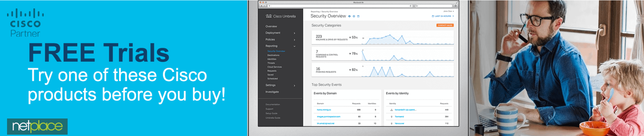Image resolution: width=644 pixels, height=136 pixels.
Task: Open the Last 24 Hours time range dropdown
Action: click(443, 16)
